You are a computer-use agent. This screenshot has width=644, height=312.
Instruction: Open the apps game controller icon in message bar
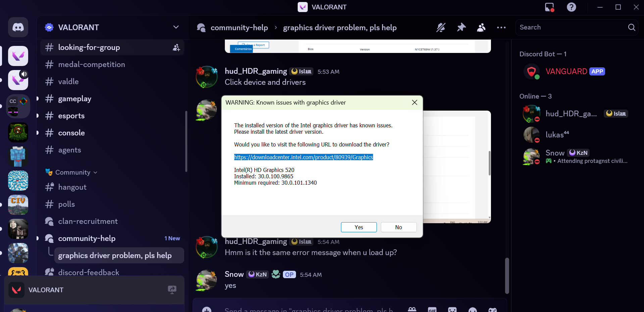[493, 310]
